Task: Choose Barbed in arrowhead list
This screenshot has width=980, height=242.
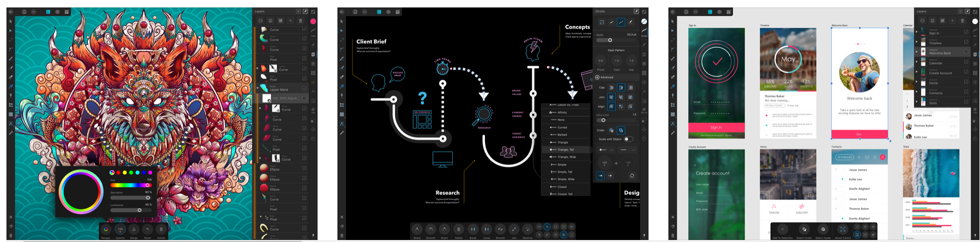Action: 566,135
